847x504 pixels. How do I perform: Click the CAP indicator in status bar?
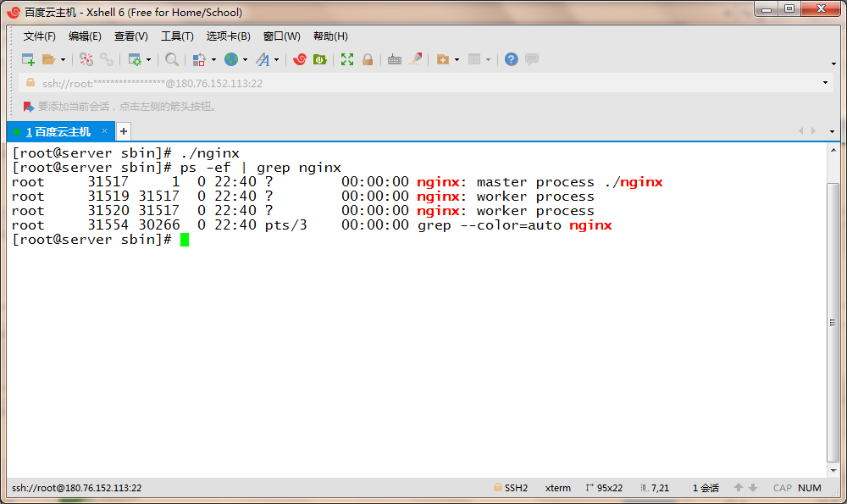click(782, 488)
